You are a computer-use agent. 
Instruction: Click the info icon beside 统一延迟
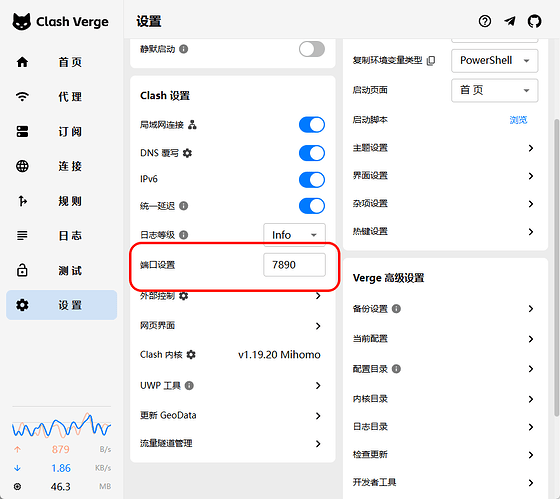pos(184,206)
